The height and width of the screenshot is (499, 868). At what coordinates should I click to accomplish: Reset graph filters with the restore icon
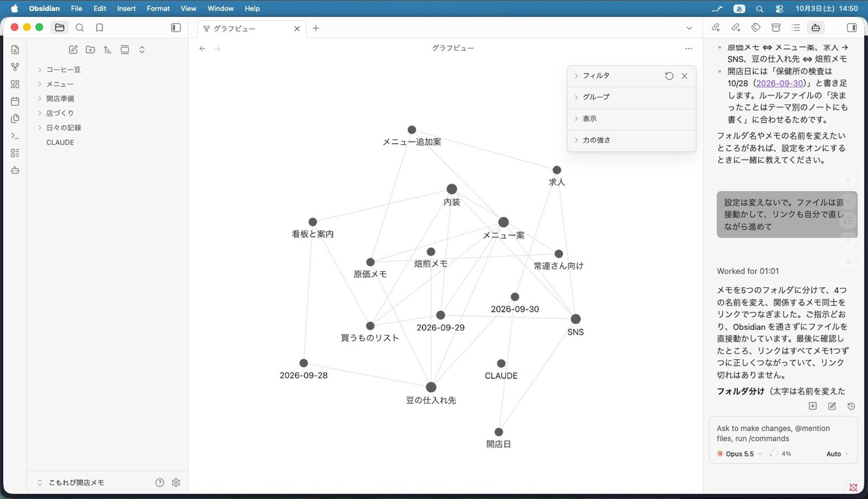pos(669,76)
